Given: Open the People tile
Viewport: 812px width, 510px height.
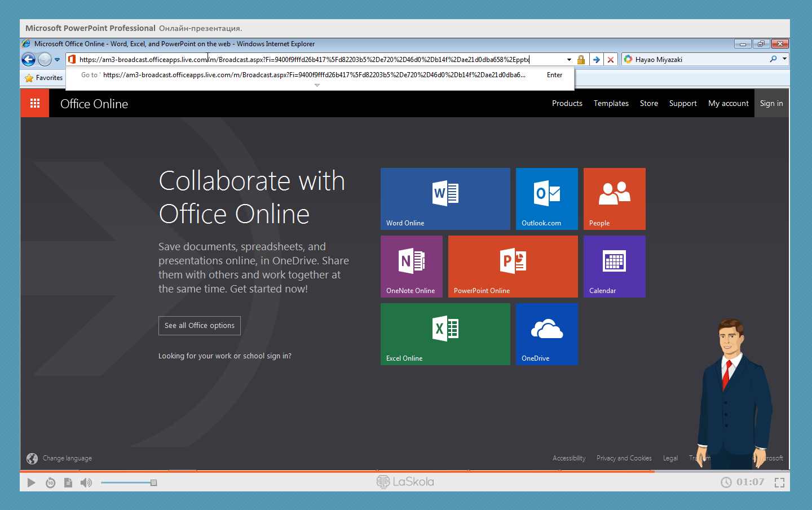Looking at the screenshot, I should coord(614,198).
